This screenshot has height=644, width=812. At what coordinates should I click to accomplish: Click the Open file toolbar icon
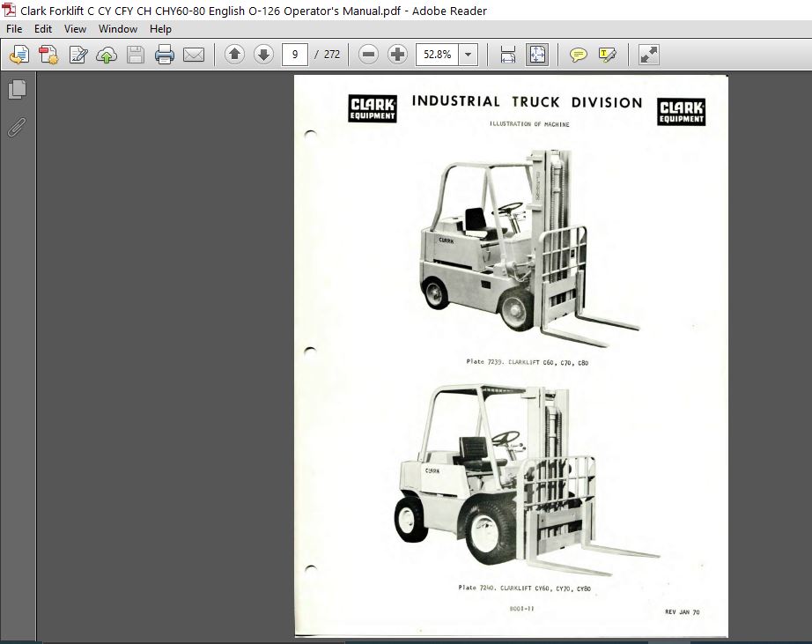coord(19,55)
